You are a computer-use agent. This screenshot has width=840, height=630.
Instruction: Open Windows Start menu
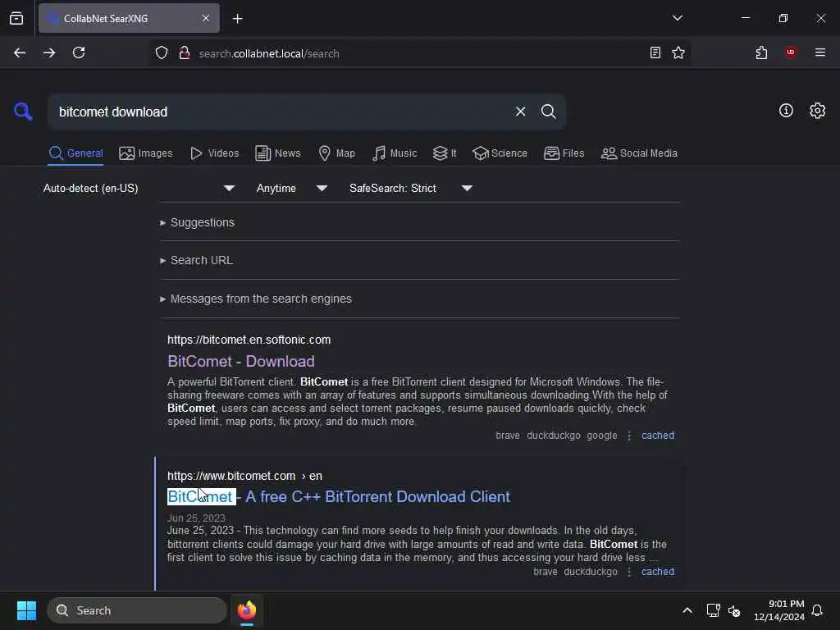coord(26,610)
